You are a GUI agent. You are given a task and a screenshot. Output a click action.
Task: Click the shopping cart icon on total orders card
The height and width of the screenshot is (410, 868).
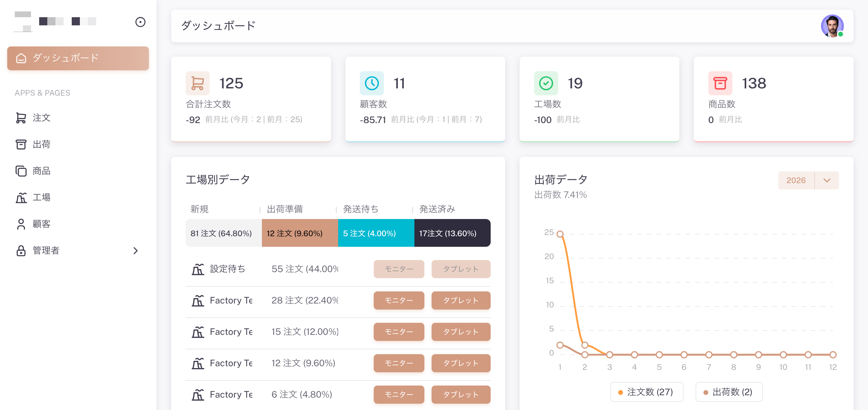(197, 83)
